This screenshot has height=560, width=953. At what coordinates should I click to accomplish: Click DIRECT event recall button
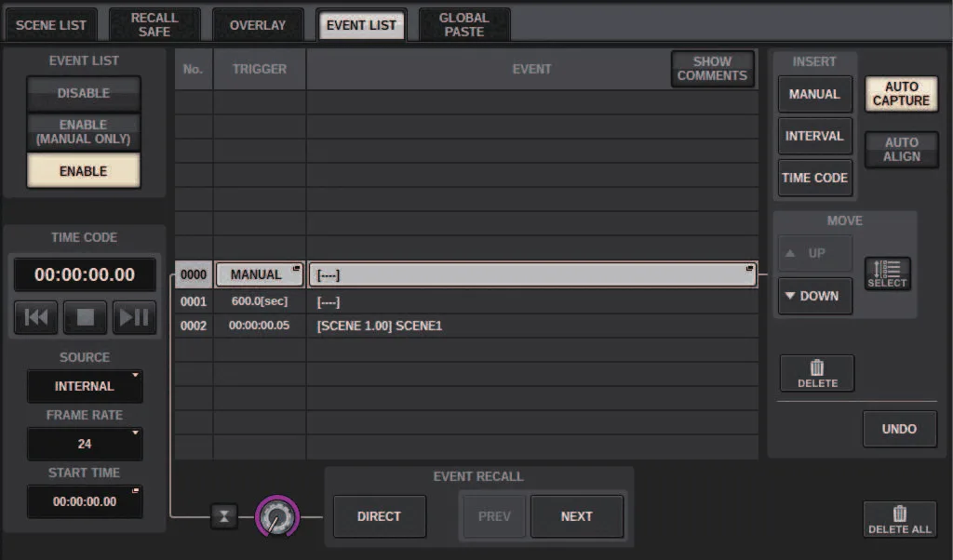(x=380, y=516)
